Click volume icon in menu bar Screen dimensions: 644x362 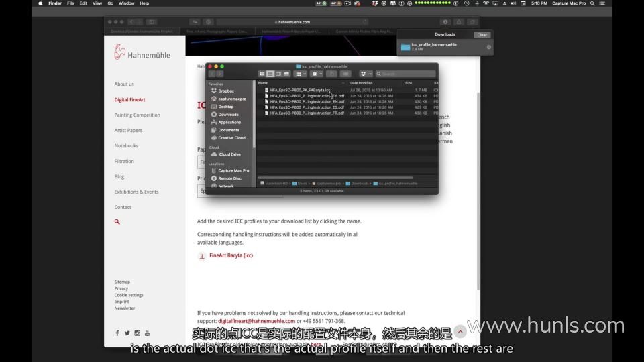pos(513,3)
